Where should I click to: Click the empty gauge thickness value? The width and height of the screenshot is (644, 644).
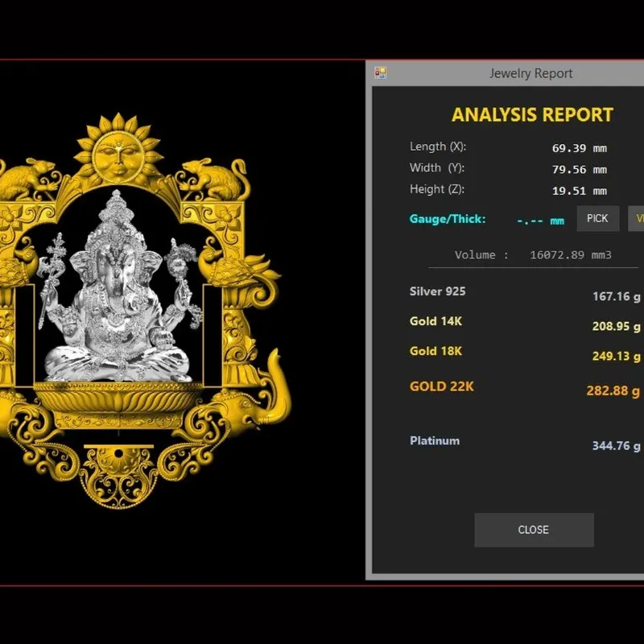pyautogui.click(x=540, y=221)
